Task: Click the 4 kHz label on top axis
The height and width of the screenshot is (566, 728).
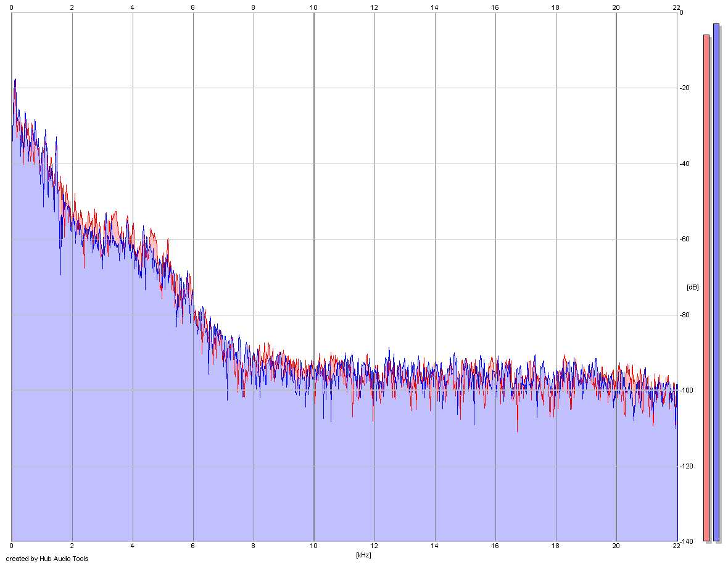Action: click(x=132, y=7)
